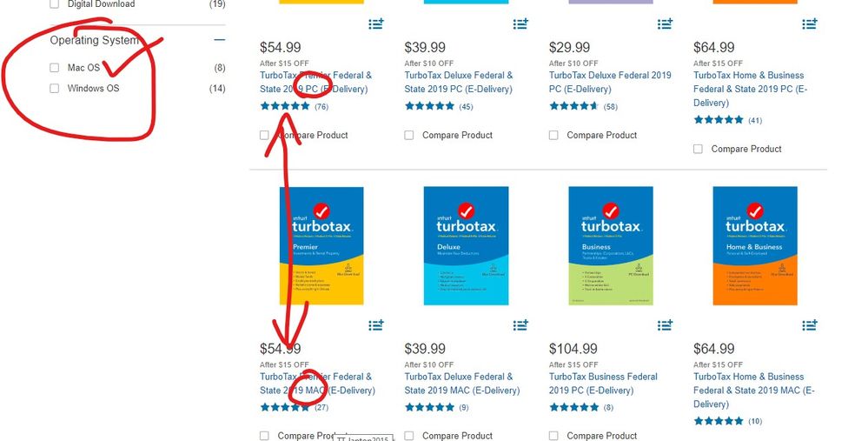The height and width of the screenshot is (441, 868).
Task: Open TurboTax Business Federal 2019 PC link
Action: pyautogui.click(x=603, y=384)
